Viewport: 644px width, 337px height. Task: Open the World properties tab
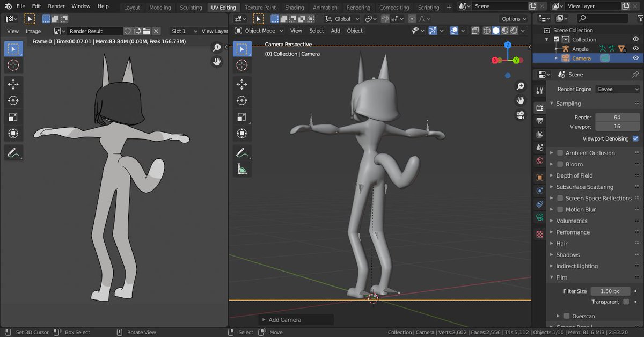pos(540,160)
